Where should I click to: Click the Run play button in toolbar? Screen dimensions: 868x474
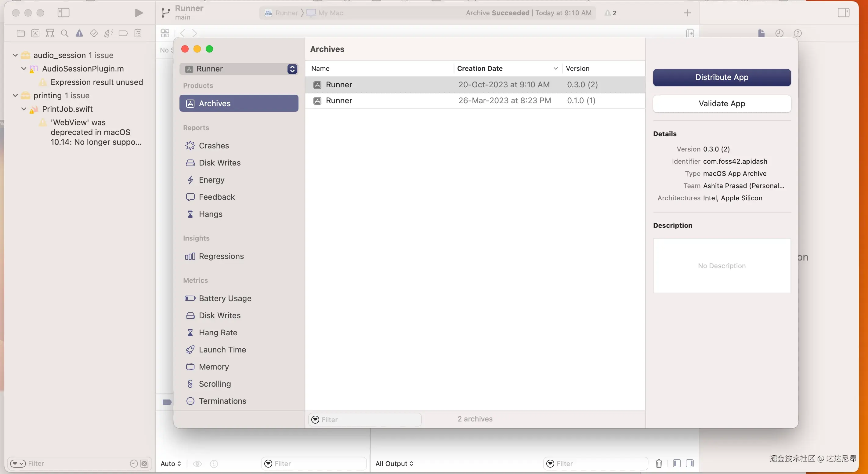click(139, 13)
